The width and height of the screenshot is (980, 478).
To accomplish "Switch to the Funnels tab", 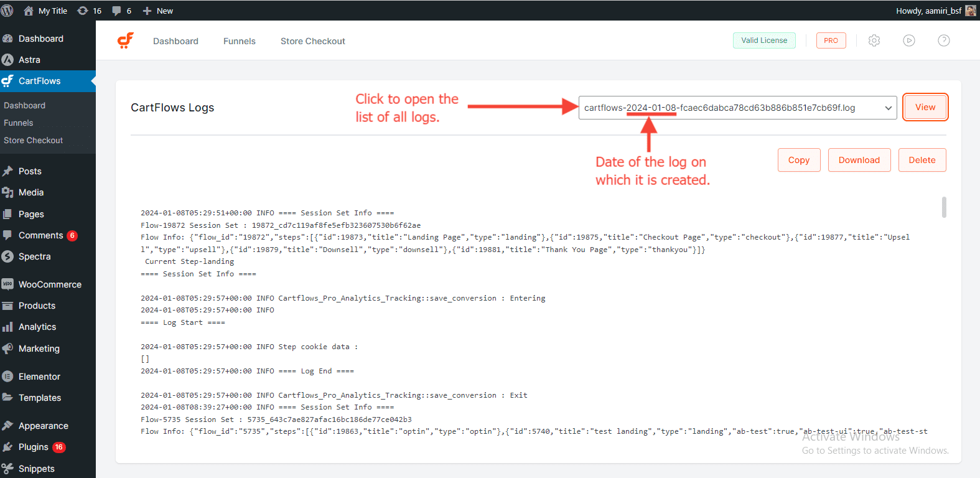I will click(239, 41).
